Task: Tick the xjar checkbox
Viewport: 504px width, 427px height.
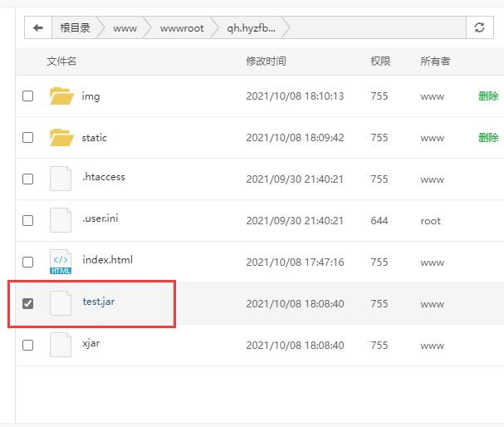Action: 27,345
